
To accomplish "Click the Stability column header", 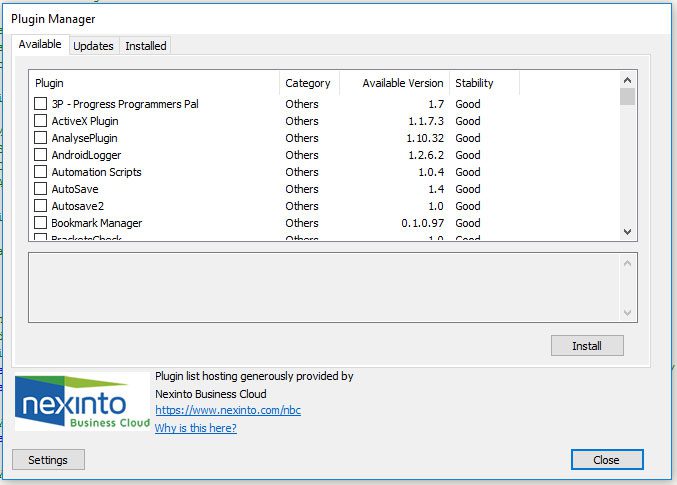I will pos(484,83).
